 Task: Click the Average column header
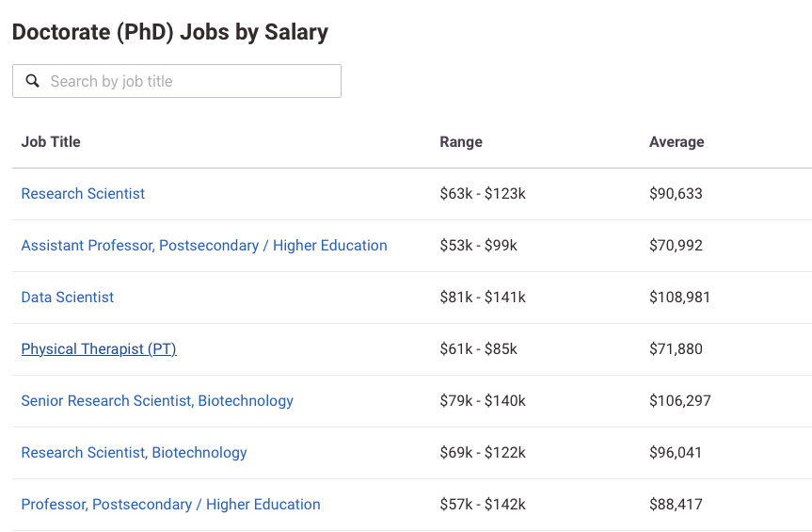pos(677,142)
